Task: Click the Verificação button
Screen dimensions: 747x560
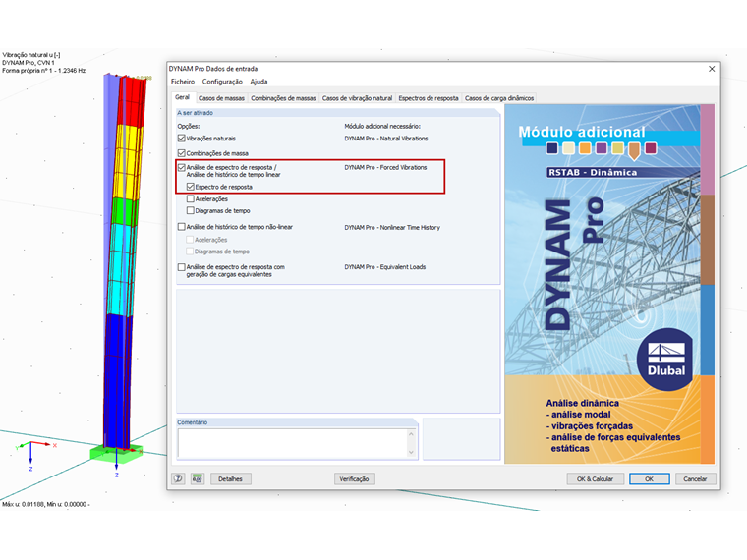Action: pos(355,479)
